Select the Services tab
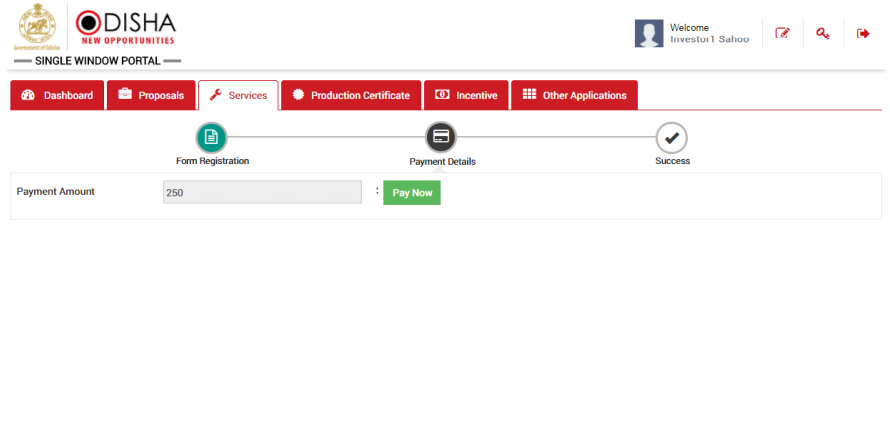The image size is (890, 444). [238, 95]
